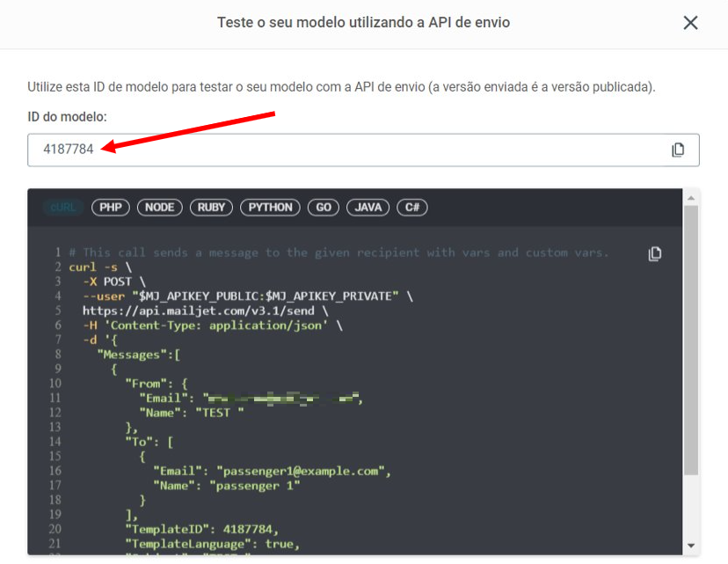Click the code panel scrollbar thumb
The image size is (728, 564).
[x=691, y=341]
